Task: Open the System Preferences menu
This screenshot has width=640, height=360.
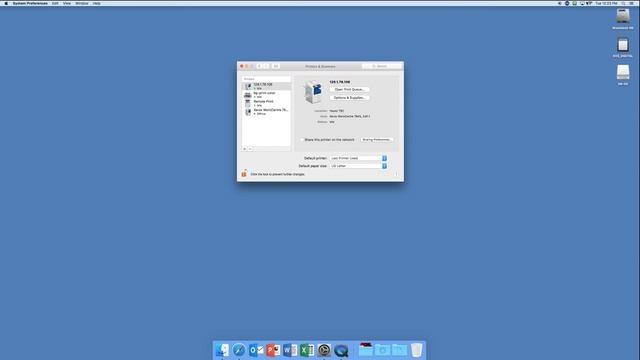Action: coord(30,3)
